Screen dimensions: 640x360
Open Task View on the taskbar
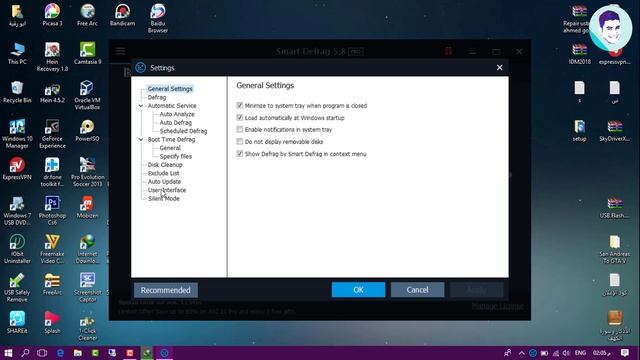(x=42, y=353)
